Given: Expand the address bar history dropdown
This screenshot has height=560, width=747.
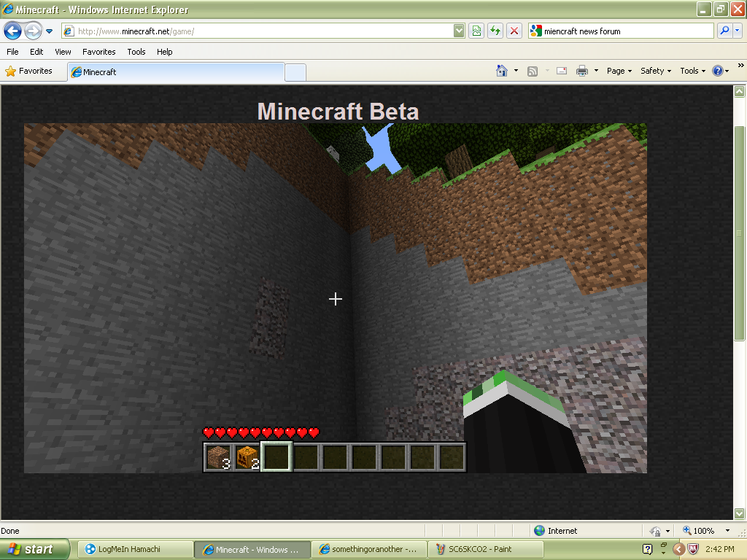Looking at the screenshot, I should (x=459, y=31).
